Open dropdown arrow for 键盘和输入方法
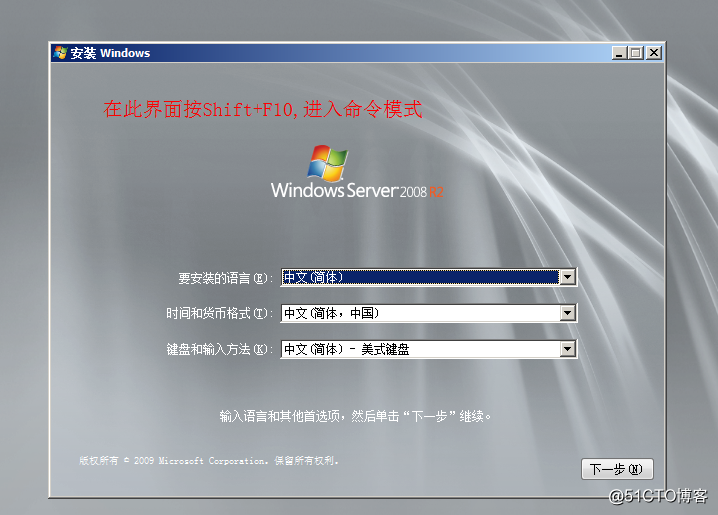 pyautogui.click(x=567, y=349)
